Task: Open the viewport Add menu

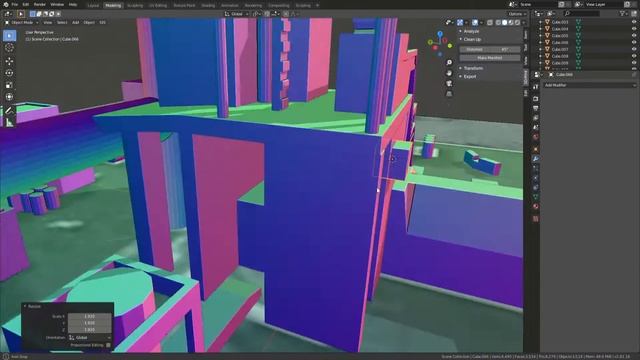Action: coord(76,22)
